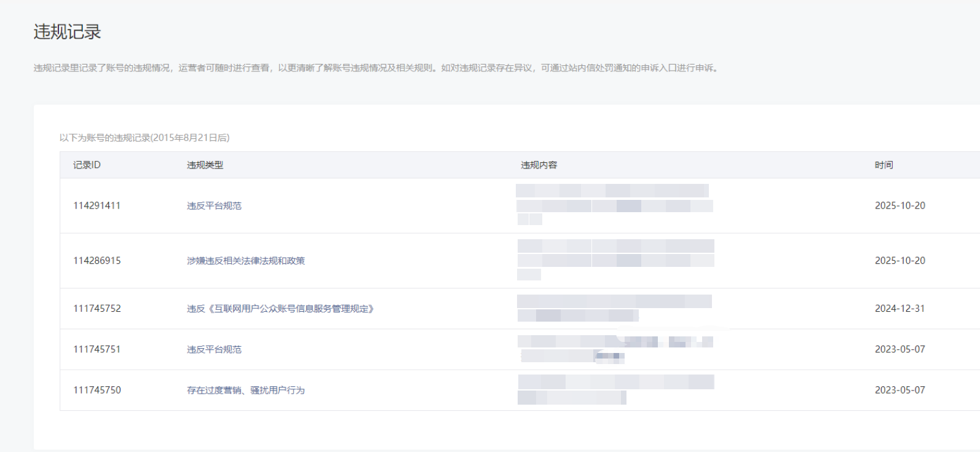The image size is (980, 452).
Task: Click the 存在过度营销、骚扰用户行为 link
Action: pyautogui.click(x=246, y=391)
